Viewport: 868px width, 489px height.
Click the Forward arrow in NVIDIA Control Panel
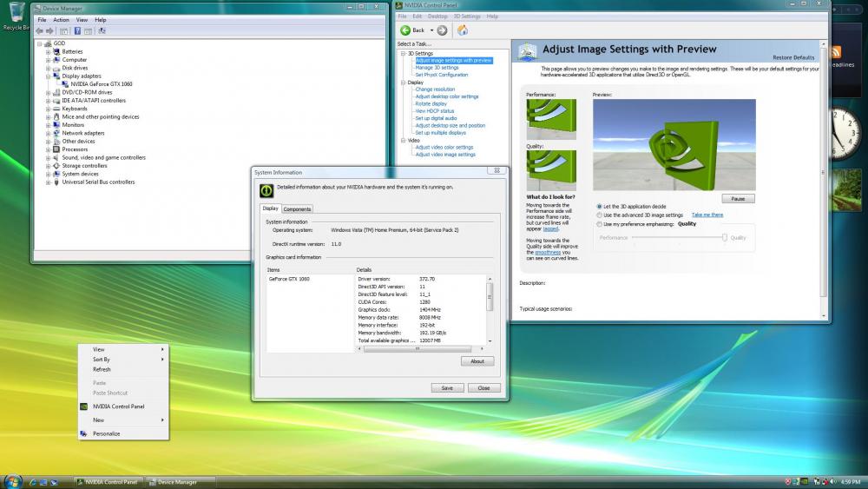click(x=442, y=30)
